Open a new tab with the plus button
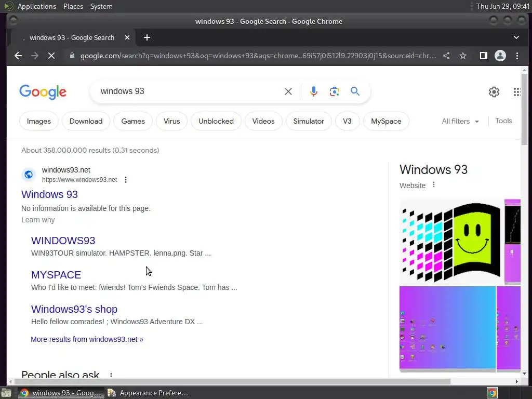 point(147,37)
